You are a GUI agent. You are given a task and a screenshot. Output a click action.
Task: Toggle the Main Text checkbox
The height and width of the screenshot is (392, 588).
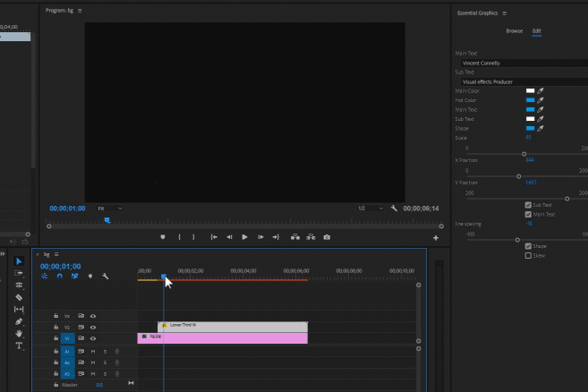point(528,214)
